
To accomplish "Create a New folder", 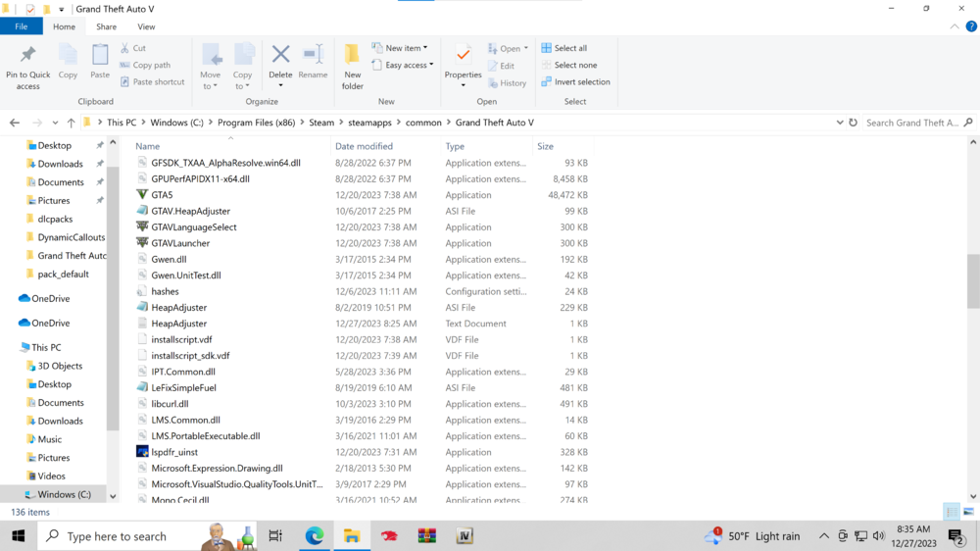I will click(353, 67).
